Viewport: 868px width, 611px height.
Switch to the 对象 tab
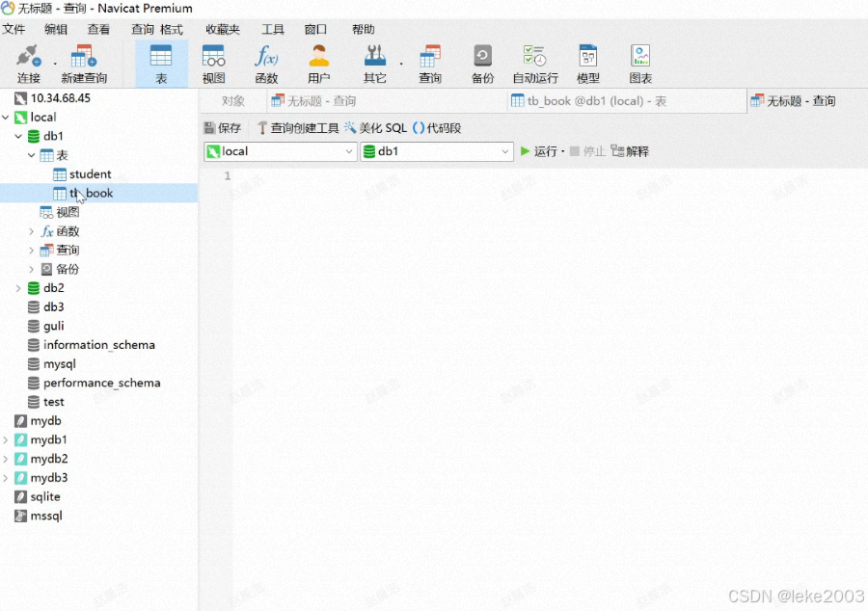[x=233, y=101]
